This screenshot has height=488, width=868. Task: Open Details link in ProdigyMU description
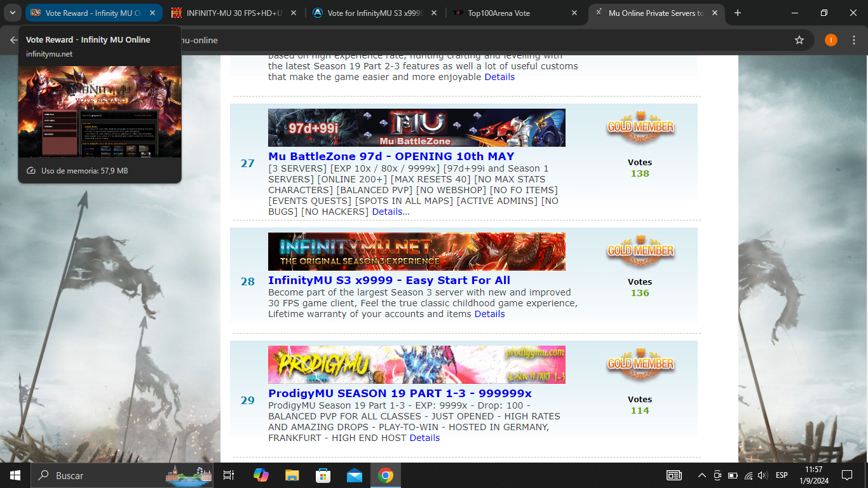[425, 438]
